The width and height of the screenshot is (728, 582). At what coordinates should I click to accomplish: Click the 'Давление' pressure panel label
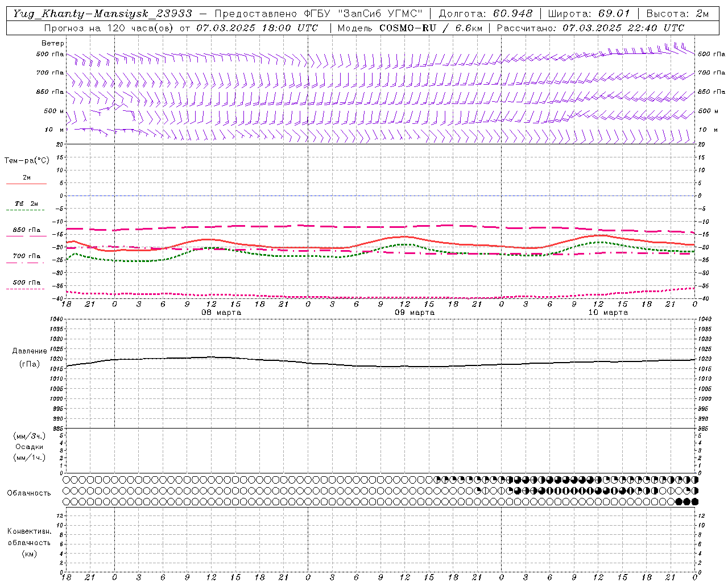30,351
